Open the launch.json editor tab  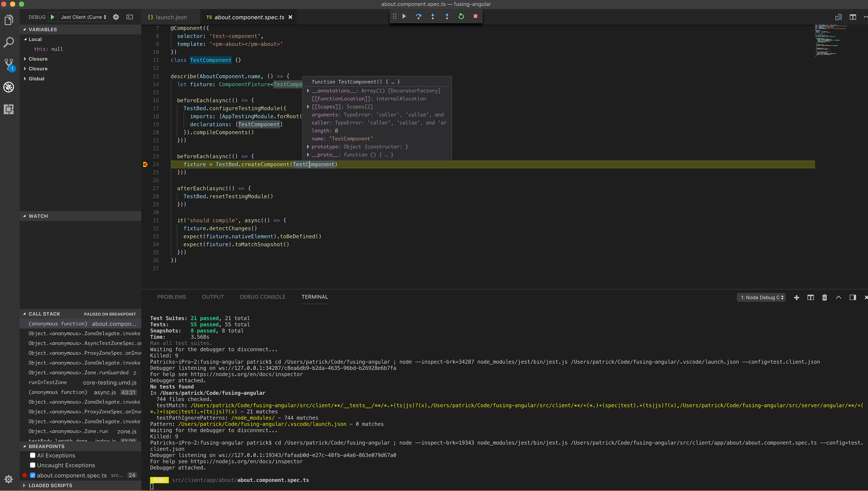coord(170,17)
